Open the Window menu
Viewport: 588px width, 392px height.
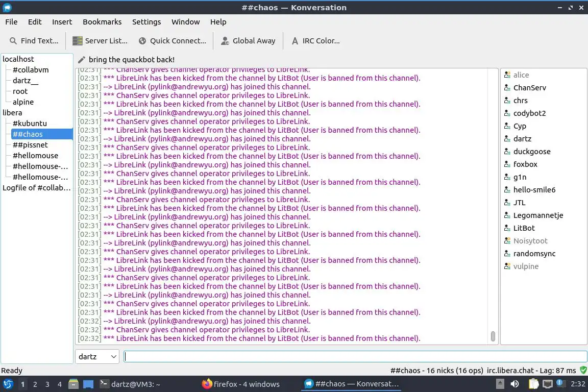[x=186, y=22]
